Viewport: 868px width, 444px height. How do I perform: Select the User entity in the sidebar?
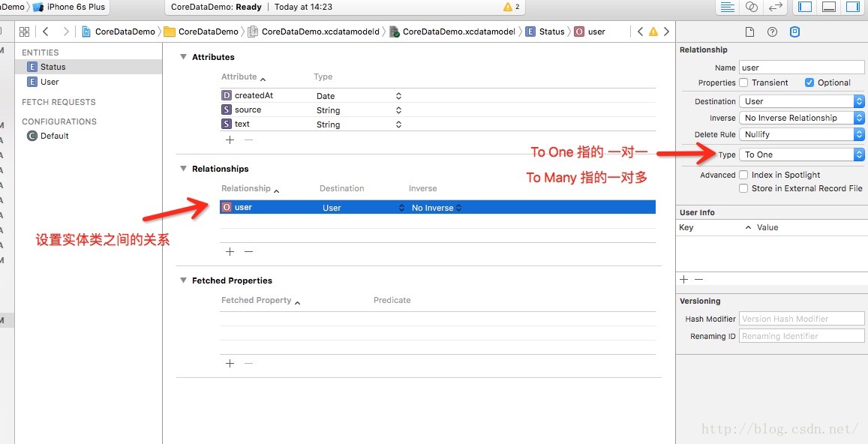coord(50,82)
